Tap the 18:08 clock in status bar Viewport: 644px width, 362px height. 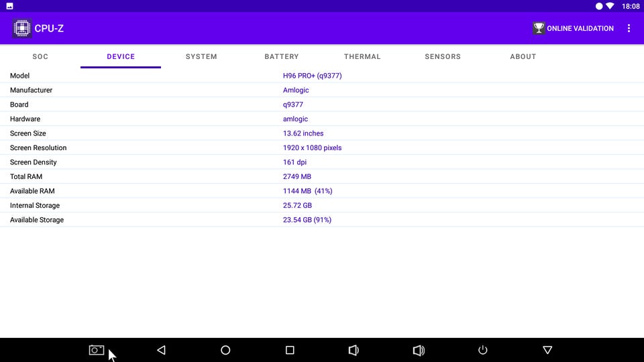[631, 6]
